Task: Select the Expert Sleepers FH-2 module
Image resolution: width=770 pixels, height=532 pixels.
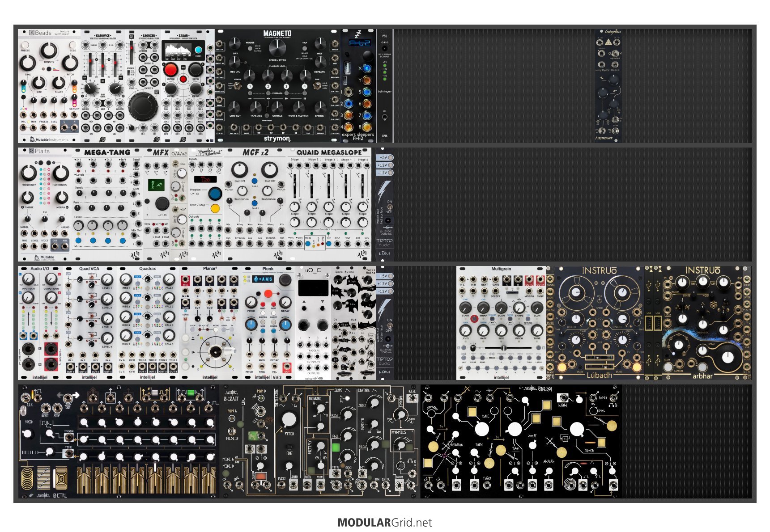Action: coord(358,86)
